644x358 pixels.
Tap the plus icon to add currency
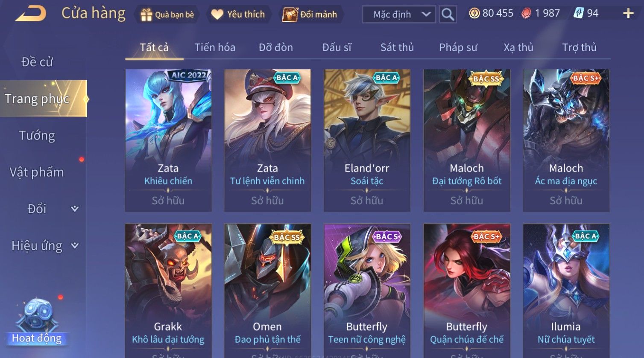tap(628, 14)
